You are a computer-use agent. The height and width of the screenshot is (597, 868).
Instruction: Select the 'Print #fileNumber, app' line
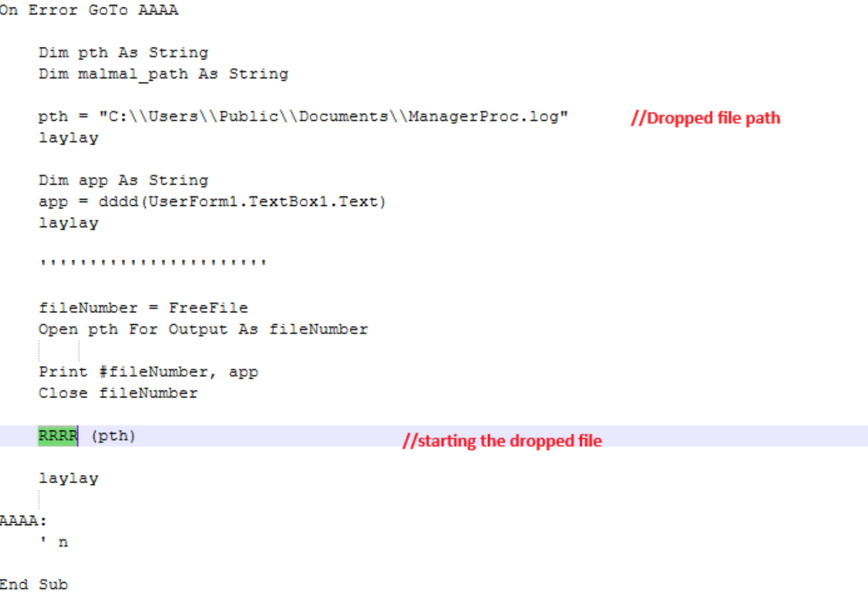tap(148, 371)
